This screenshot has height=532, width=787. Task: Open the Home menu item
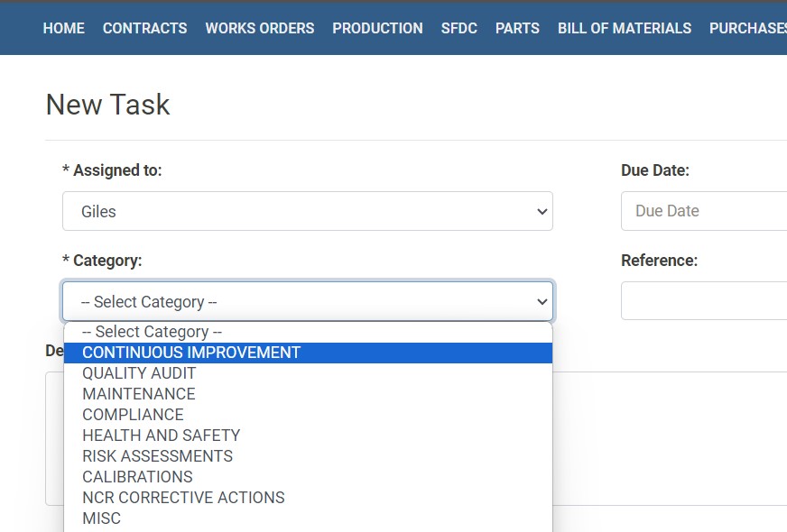point(63,28)
